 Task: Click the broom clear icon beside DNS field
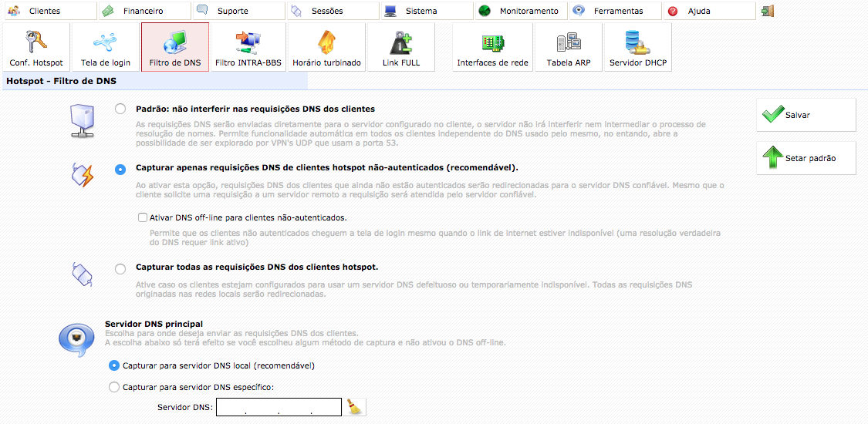[356, 407]
